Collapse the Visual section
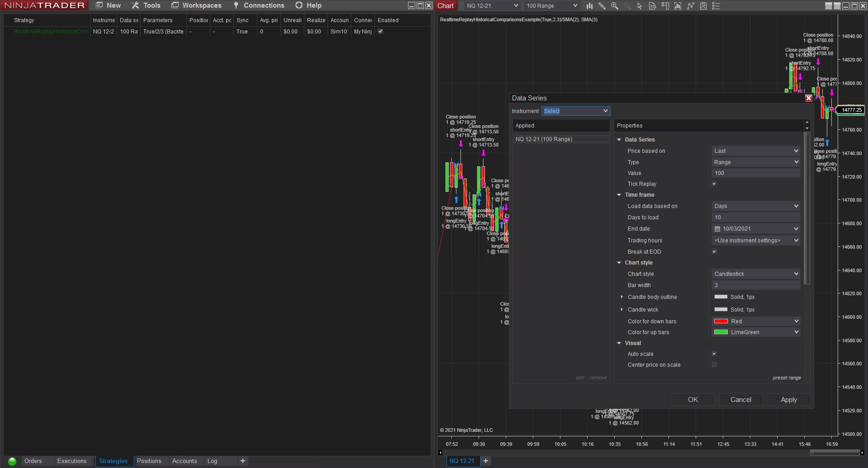Image resolution: width=868 pixels, height=468 pixels. coord(619,343)
